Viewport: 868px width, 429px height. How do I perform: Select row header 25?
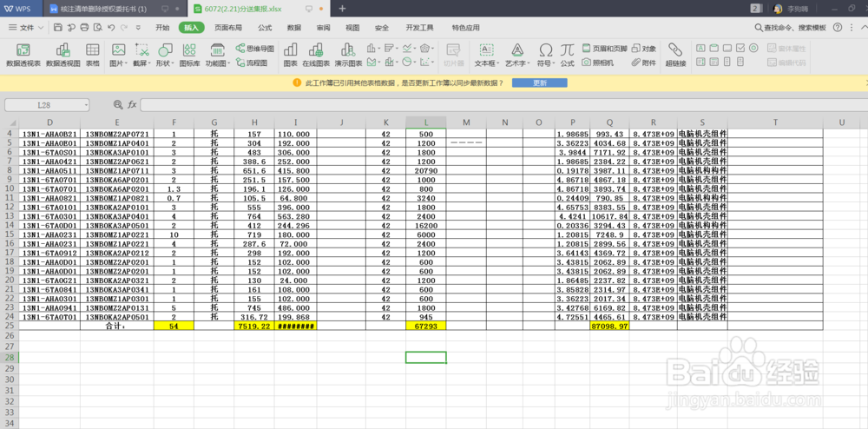click(x=9, y=326)
